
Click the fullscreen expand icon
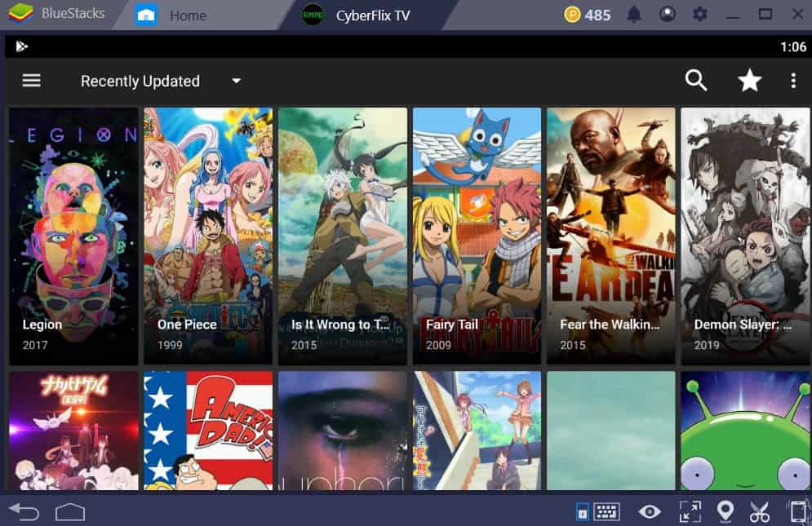[x=690, y=511]
